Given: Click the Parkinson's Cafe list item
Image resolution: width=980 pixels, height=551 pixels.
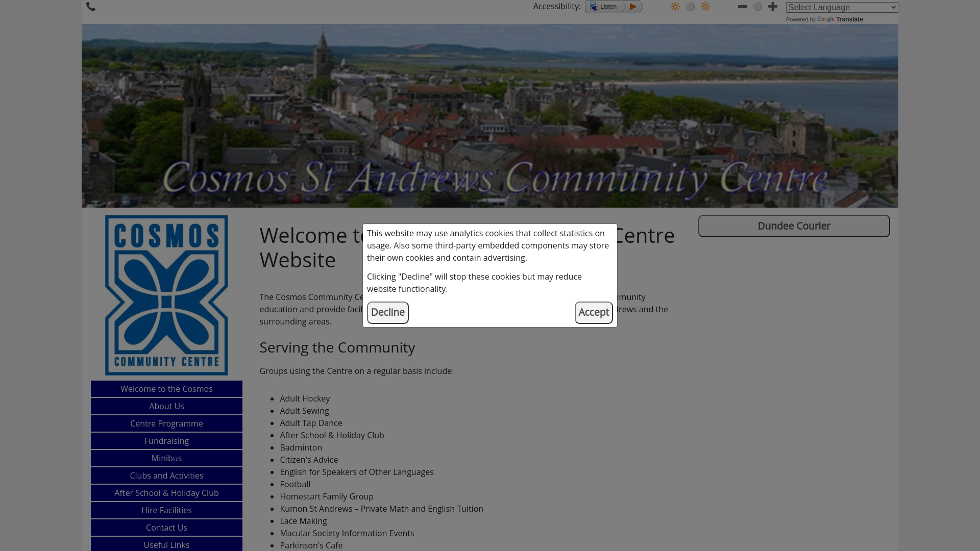Looking at the screenshot, I should [311, 545].
